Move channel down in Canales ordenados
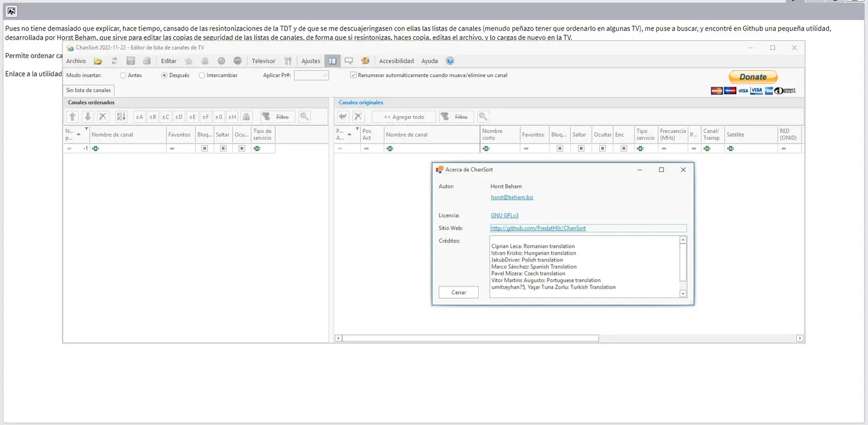The width and height of the screenshot is (868, 425). pos(88,117)
